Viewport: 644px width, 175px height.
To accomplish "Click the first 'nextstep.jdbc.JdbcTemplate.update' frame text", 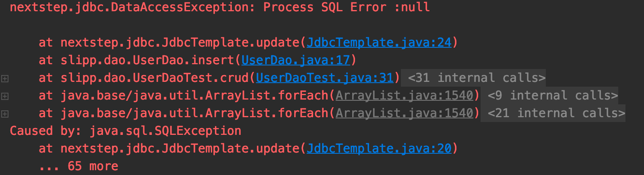I will (180, 43).
